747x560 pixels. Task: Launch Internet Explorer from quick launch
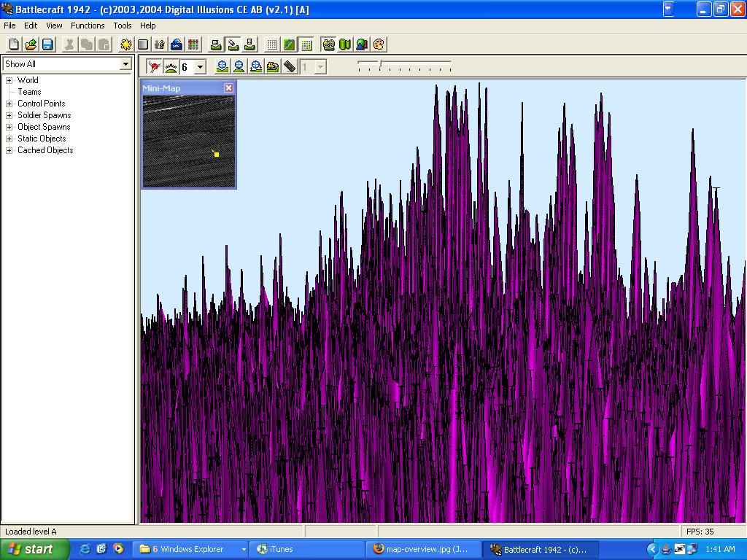[x=85, y=549]
